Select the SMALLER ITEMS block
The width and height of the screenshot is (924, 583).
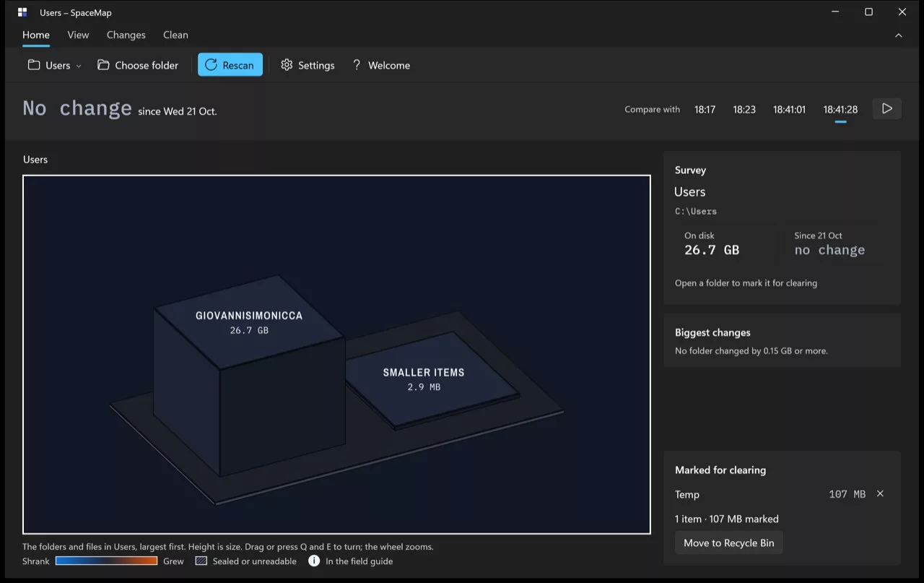[x=431, y=379]
